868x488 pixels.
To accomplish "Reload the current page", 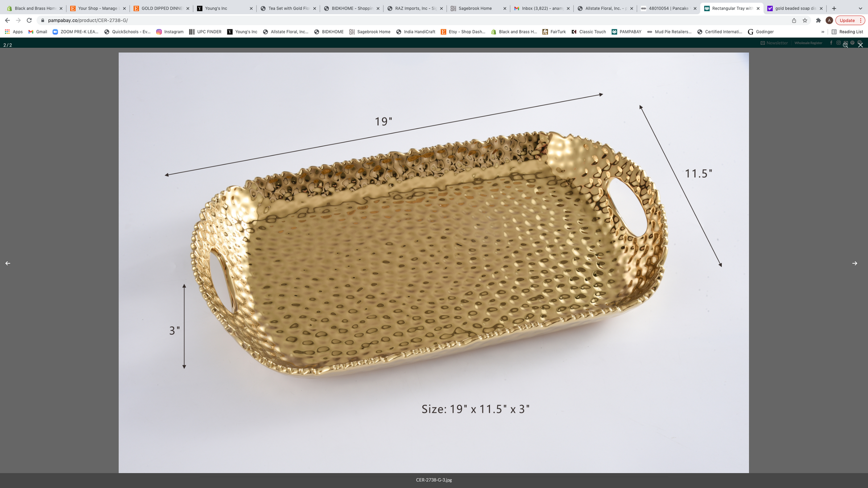I will [x=29, y=21].
